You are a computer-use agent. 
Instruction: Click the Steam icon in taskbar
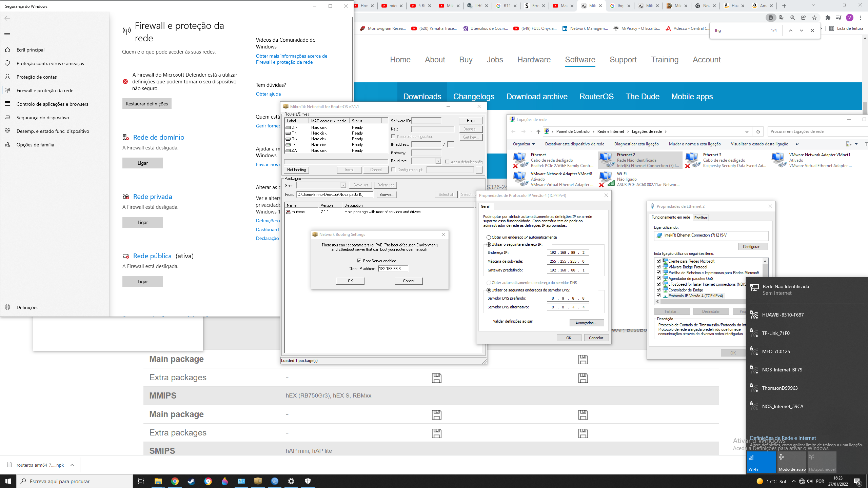tap(191, 481)
